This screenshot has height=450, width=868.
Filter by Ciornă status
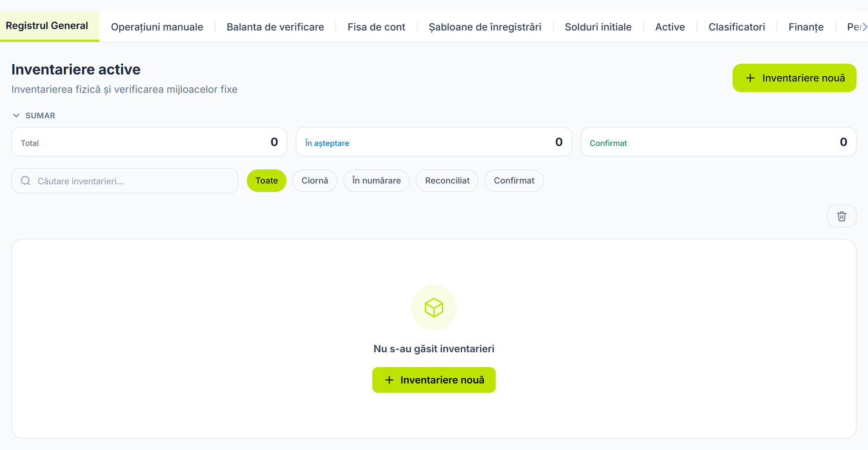tap(315, 180)
